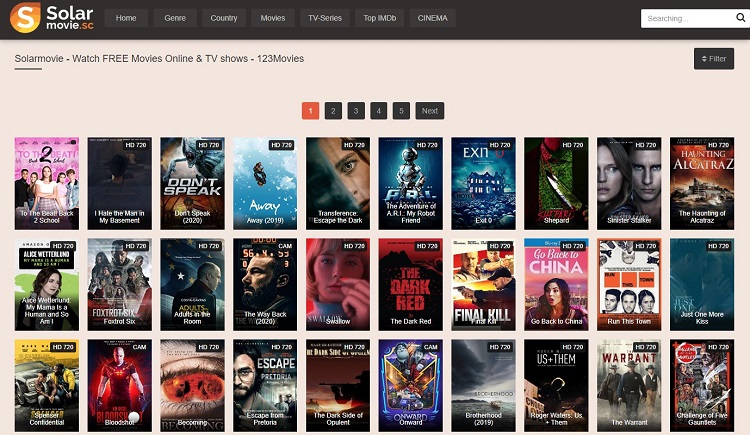This screenshot has width=750, height=435.
Task: Select the TV-Series menu item
Action: tap(325, 18)
